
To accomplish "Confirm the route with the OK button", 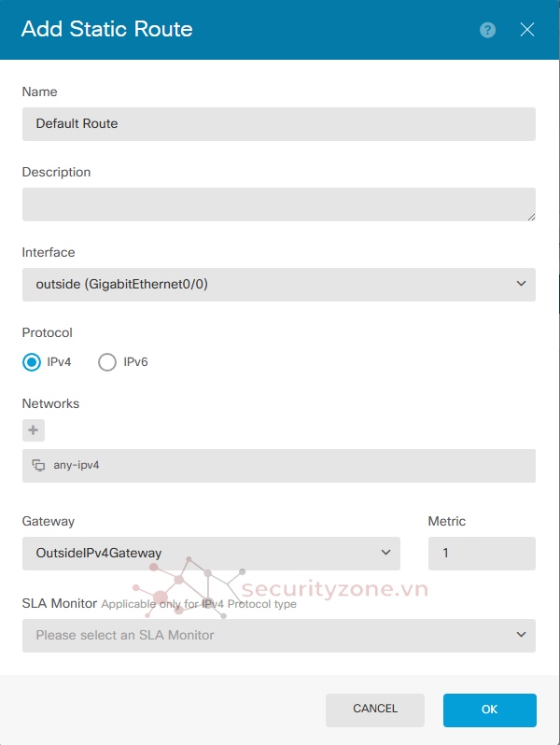I will [x=490, y=710].
